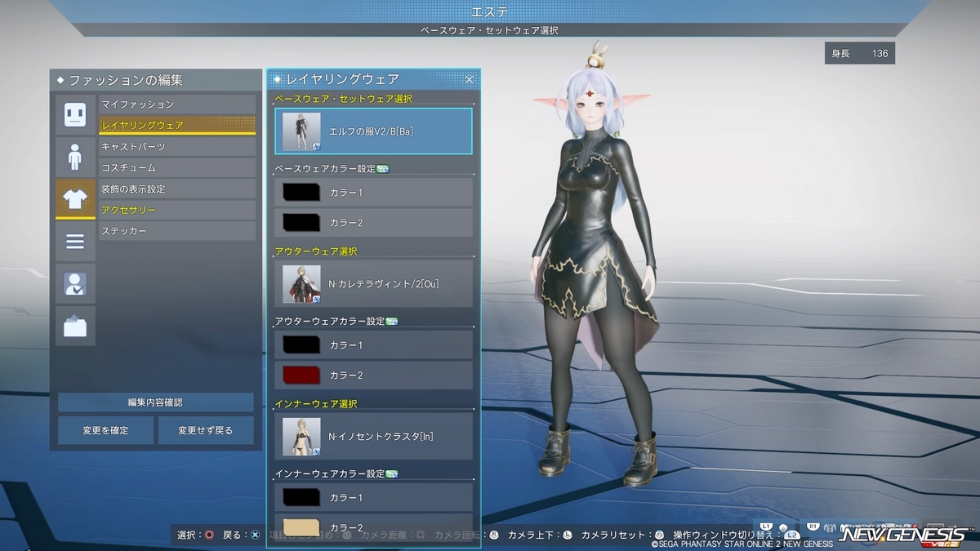Viewport: 980px width, 551px height.
Task: Select レイヤリングウェア menu item
Action: [x=177, y=125]
